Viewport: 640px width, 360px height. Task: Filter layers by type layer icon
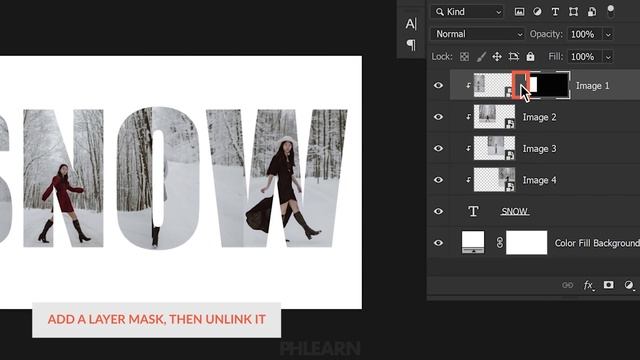(x=555, y=12)
